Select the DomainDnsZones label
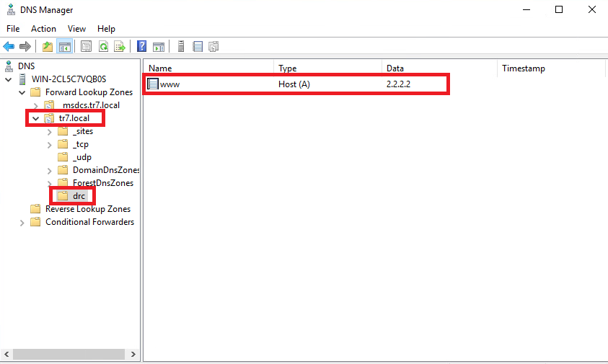 pos(105,170)
